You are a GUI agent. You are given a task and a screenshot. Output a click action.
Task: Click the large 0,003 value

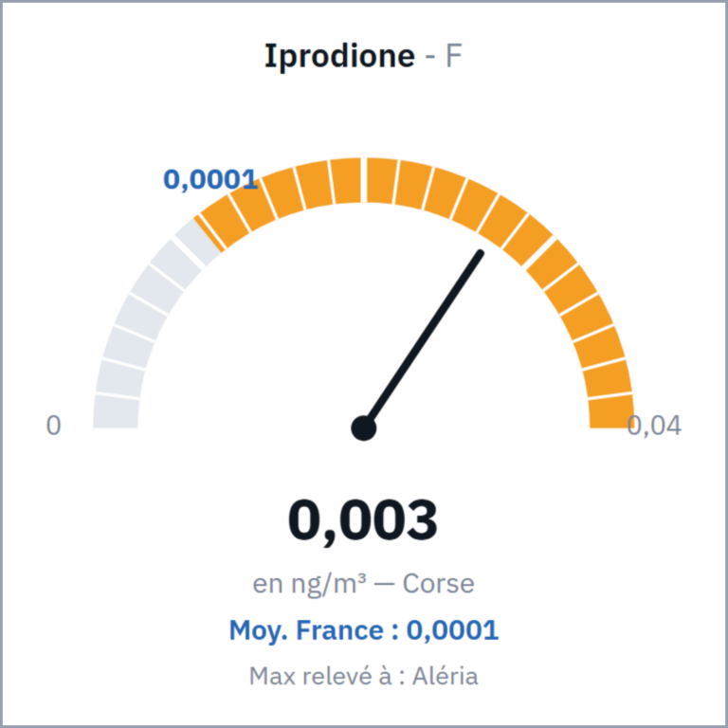tap(363, 521)
